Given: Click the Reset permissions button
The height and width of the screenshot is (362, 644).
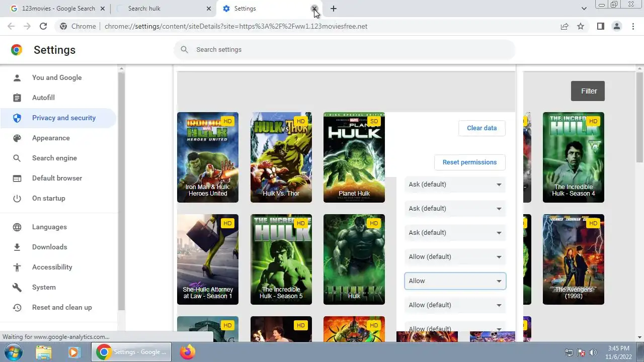Looking at the screenshot, I should (469, 162).
